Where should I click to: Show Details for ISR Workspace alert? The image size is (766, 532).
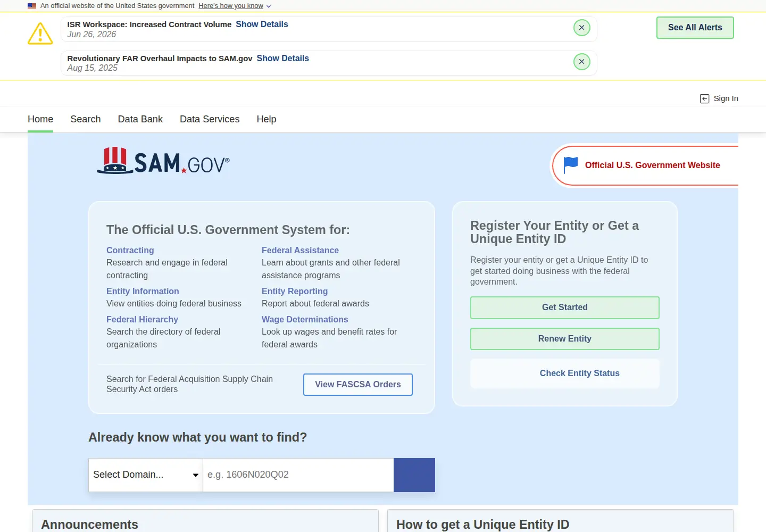[x=262, y=24]
